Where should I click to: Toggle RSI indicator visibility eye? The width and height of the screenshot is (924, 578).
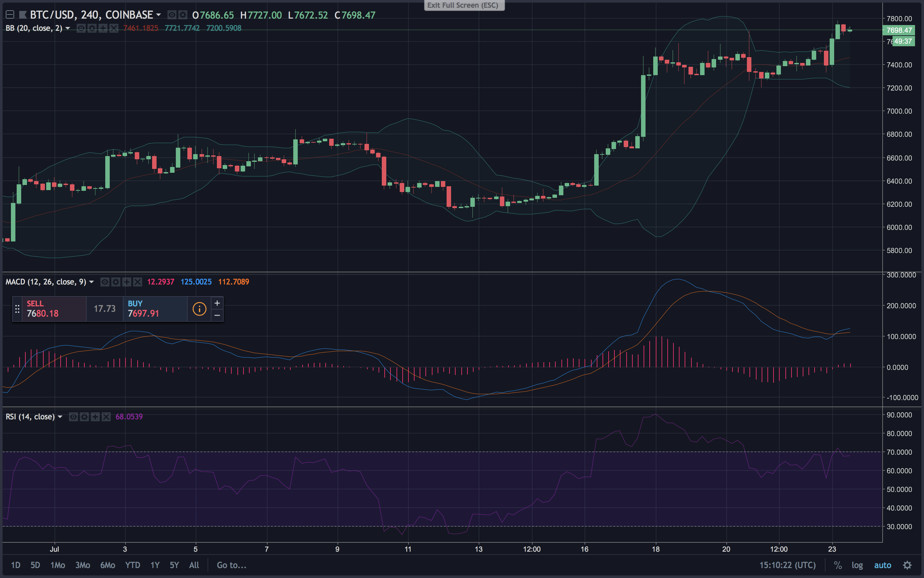[x=73, y=417]
